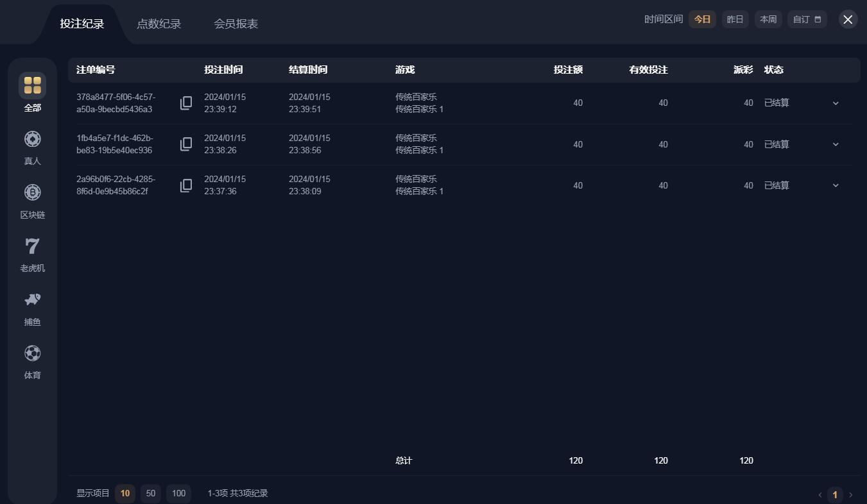
Task: Open the 自订 custom date picker
Action: 807,19
